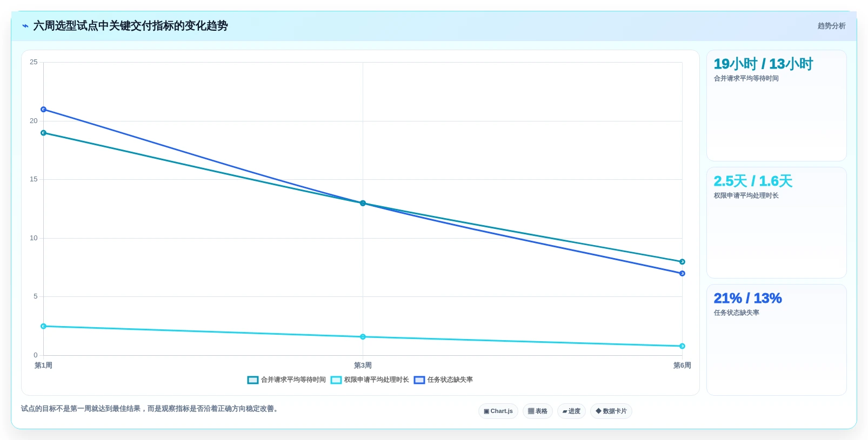Viewport: 868px width, 440px height.
Task: Select the 表格 tag
Action: pyautogui.click(x=537, y=411)
